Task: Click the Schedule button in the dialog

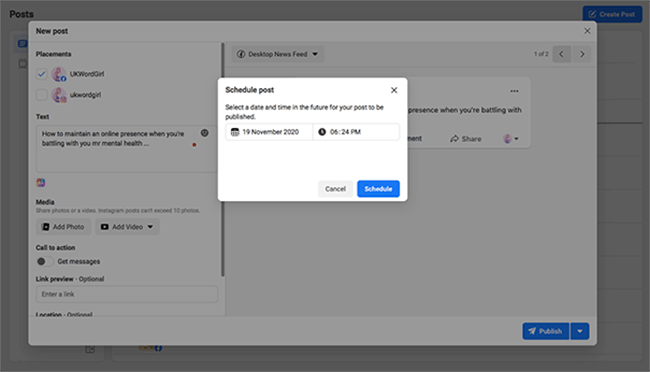Action: 378,189
